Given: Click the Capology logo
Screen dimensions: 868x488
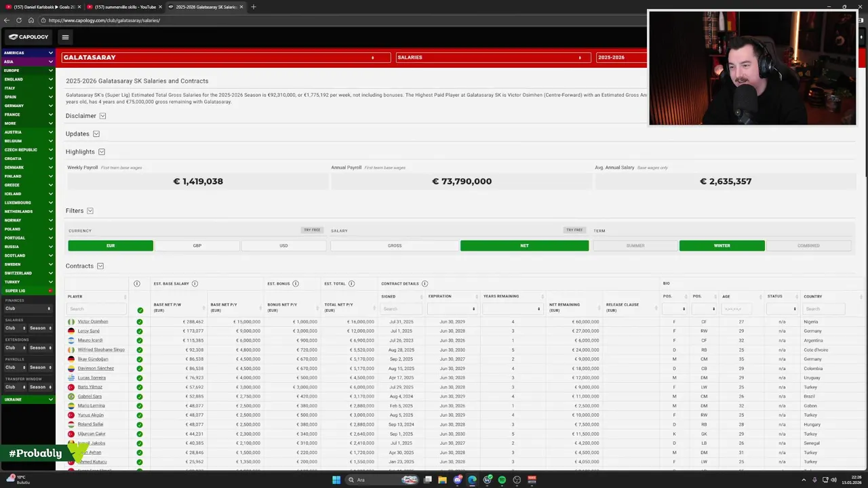Looking at the screenshot, I should click(x=28, y=37).
